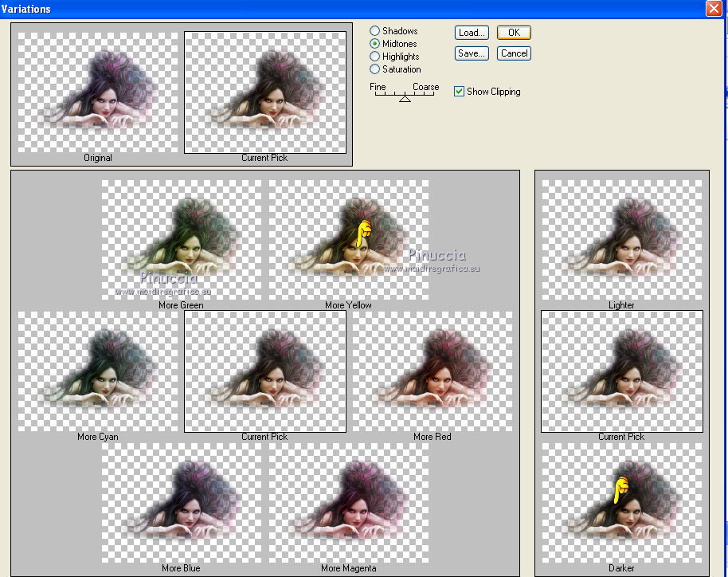Apply the Lighter variation thumbnail
Image resolution: width=728 pixels, height=577 pixels.
pyautogui.click(x=622, y=240)
